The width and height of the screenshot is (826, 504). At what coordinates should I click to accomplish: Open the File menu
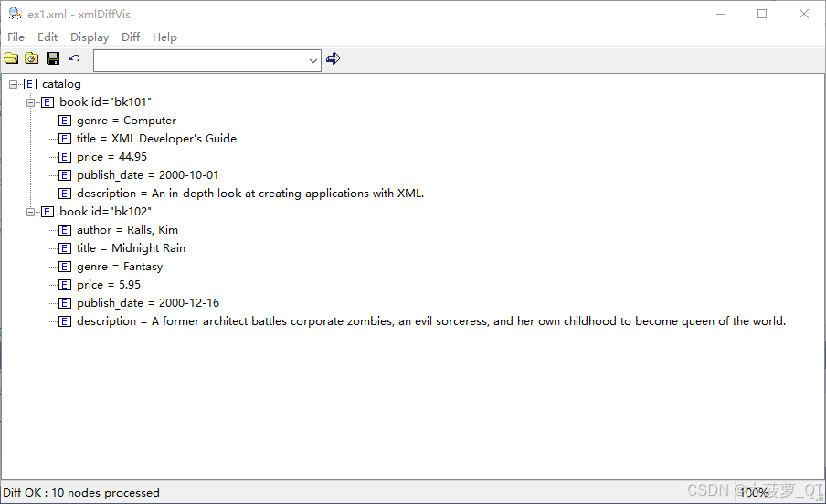pyautogui.click(x=16, y=37)
